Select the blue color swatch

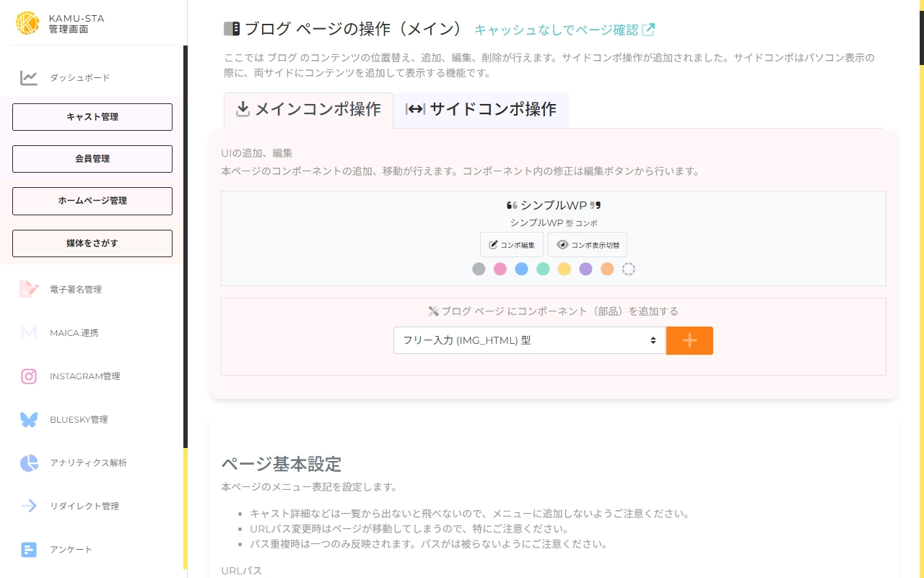521,269
